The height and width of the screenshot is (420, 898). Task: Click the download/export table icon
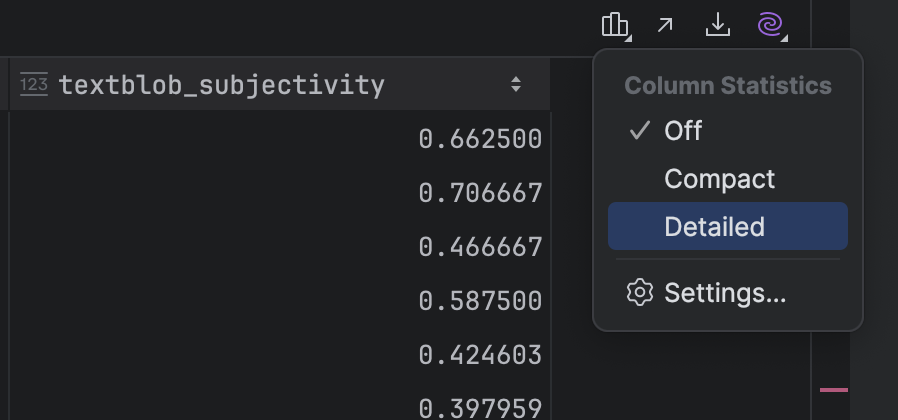718,25
